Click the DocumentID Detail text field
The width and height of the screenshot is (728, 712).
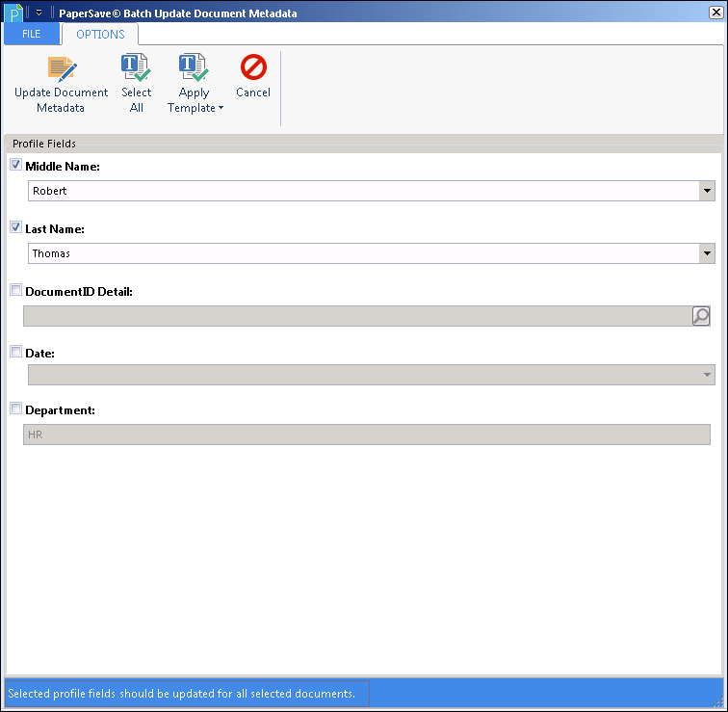click(356, 316)
